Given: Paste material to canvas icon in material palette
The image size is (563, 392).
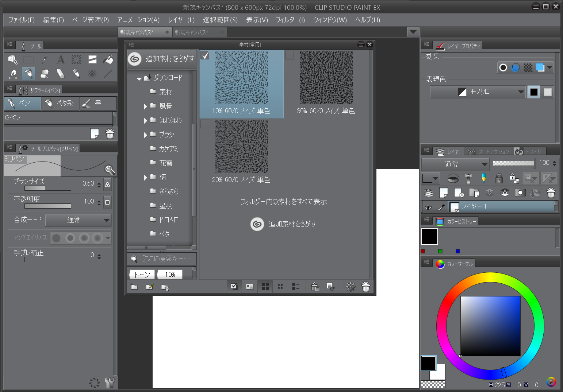Looking at the screenshot, I should 315,287.
